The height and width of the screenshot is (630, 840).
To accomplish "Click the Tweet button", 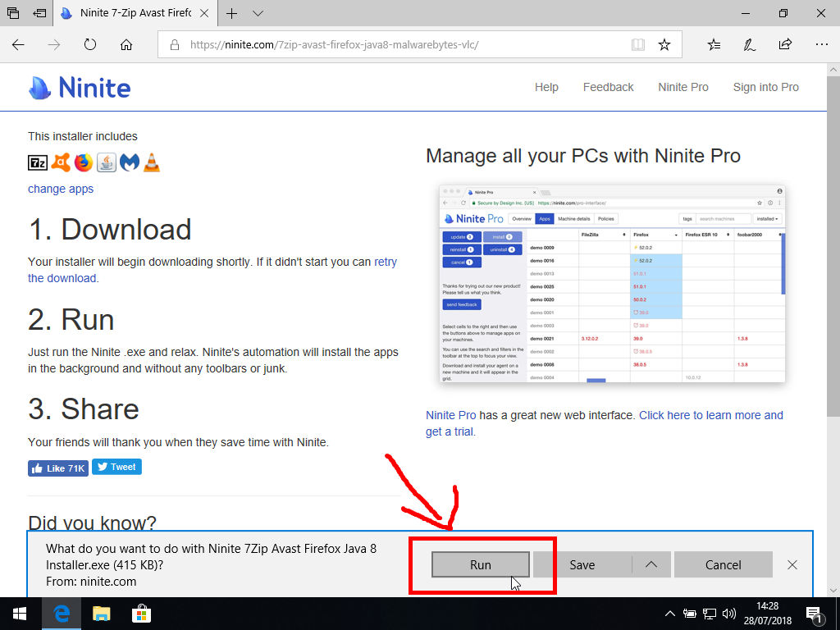I will (x=116, y=467).
